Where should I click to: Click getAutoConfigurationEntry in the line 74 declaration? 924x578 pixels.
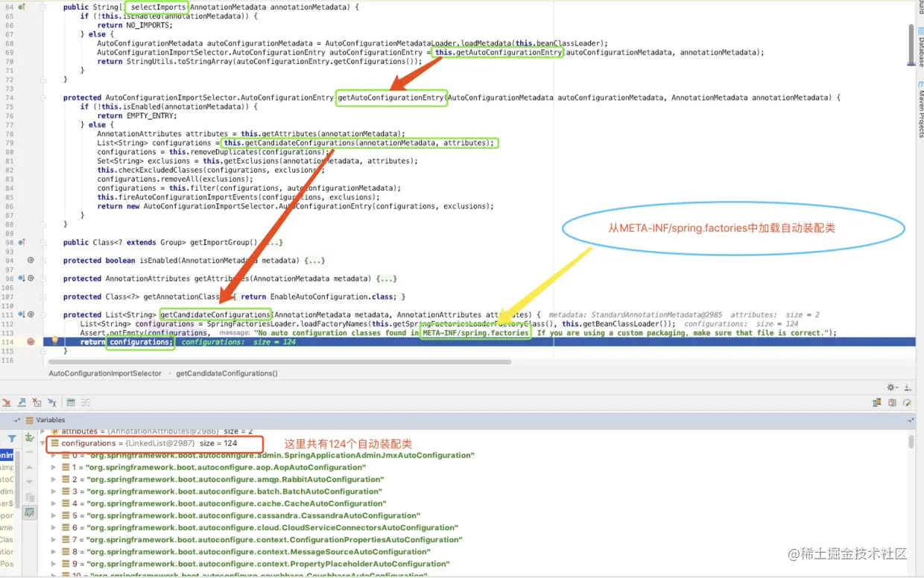[390, 98]
